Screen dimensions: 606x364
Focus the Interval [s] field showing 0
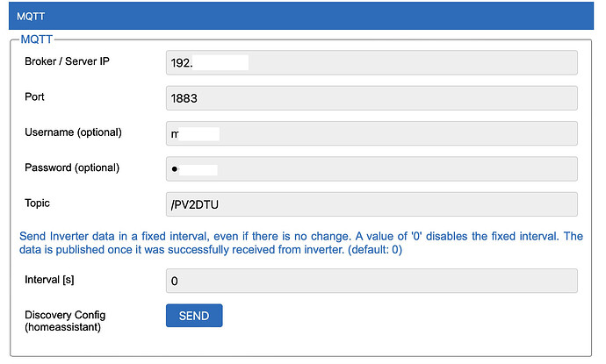(x=372, y=281)
